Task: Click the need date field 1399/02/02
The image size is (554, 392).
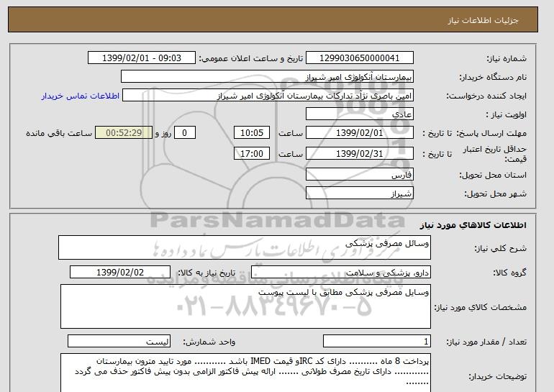Action: pos(120,273)
